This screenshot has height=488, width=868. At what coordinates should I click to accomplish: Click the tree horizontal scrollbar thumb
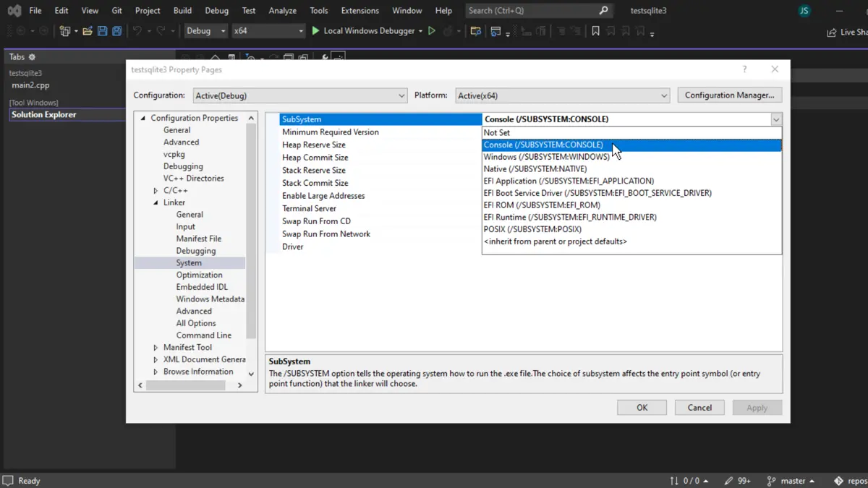pyautogui.click(x=185, y=385)
